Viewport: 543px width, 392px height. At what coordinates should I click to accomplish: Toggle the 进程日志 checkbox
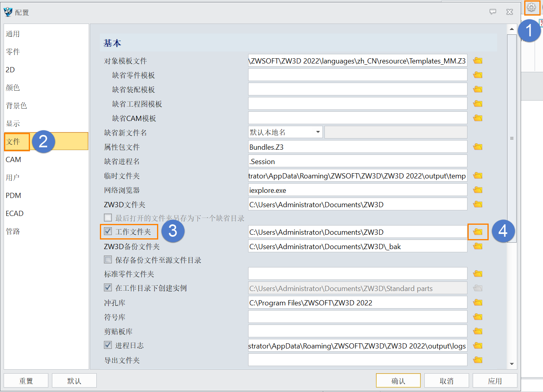pyautogui.click(x=108, y=345)
